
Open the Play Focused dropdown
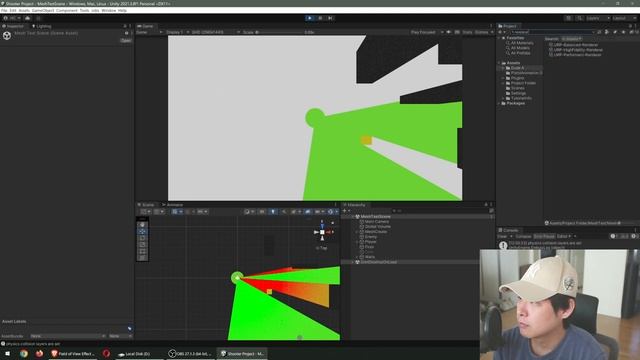click(x=427, y=32)
